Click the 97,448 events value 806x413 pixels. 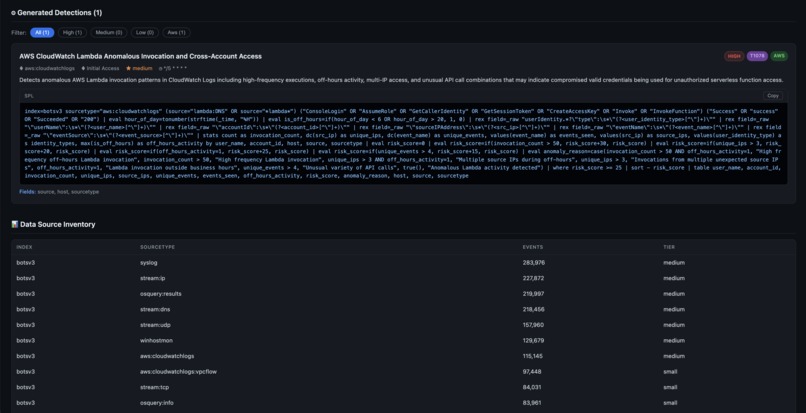click(x=532, y=371)
